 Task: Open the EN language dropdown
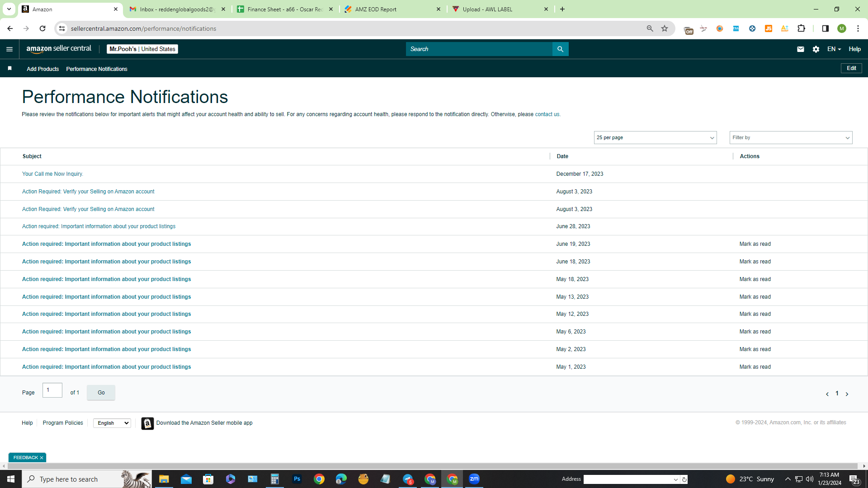click(834, 49)
